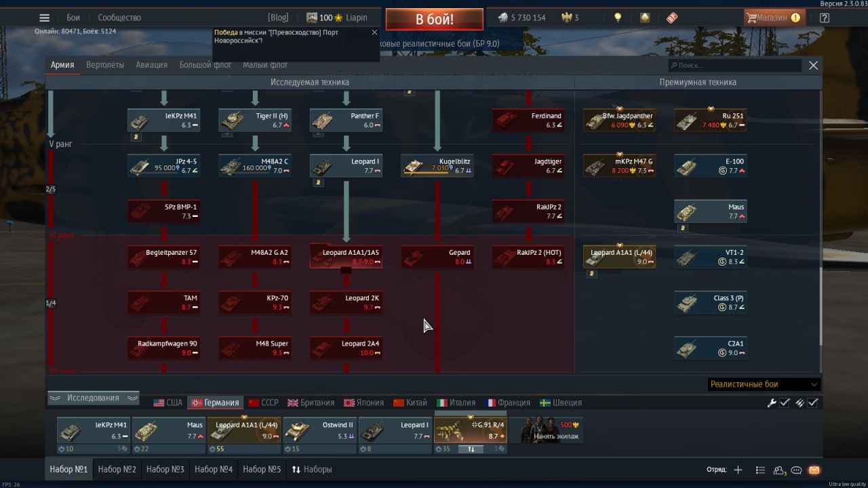The width and height of the screenshot is (868, 488).
Task: Open the chat bubble icon
Action: [797, 470]
